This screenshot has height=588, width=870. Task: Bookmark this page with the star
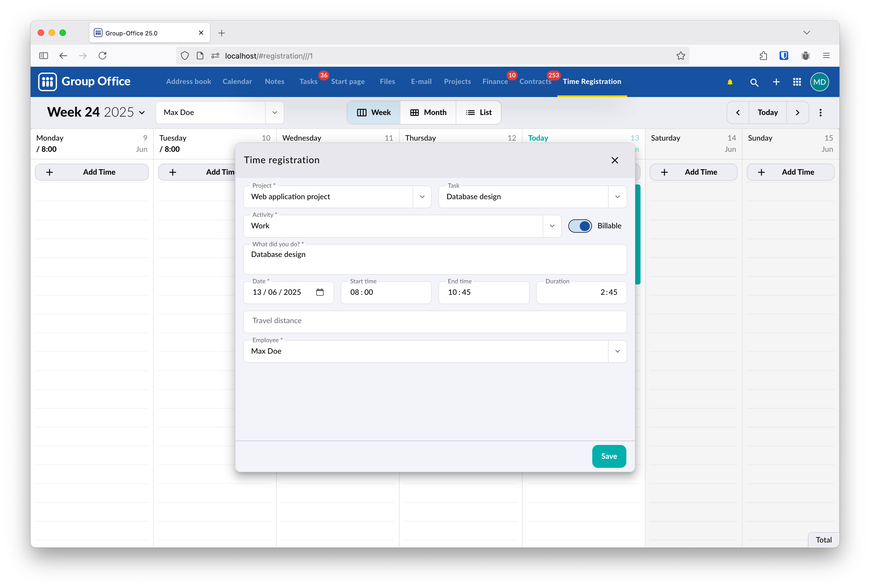coord(681,56)
